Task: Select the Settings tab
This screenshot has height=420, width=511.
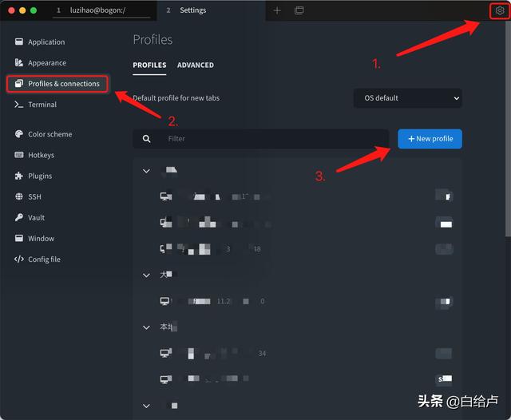Action: [x=211, y=10]
